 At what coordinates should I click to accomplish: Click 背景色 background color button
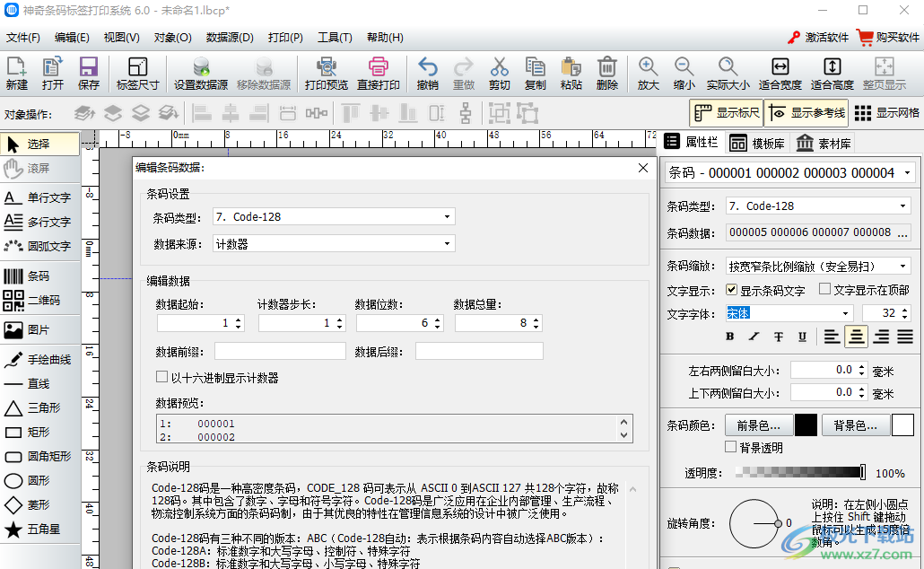pos(855,425)
